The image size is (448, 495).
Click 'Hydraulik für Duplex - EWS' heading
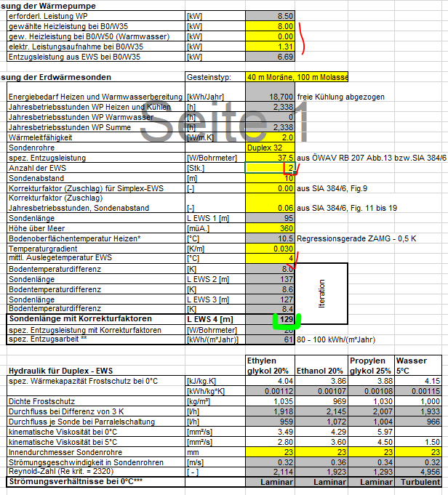60,371
